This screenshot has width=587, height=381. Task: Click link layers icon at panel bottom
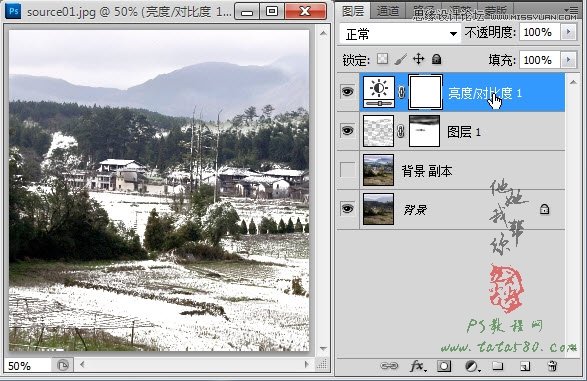(x=389, y=366)
